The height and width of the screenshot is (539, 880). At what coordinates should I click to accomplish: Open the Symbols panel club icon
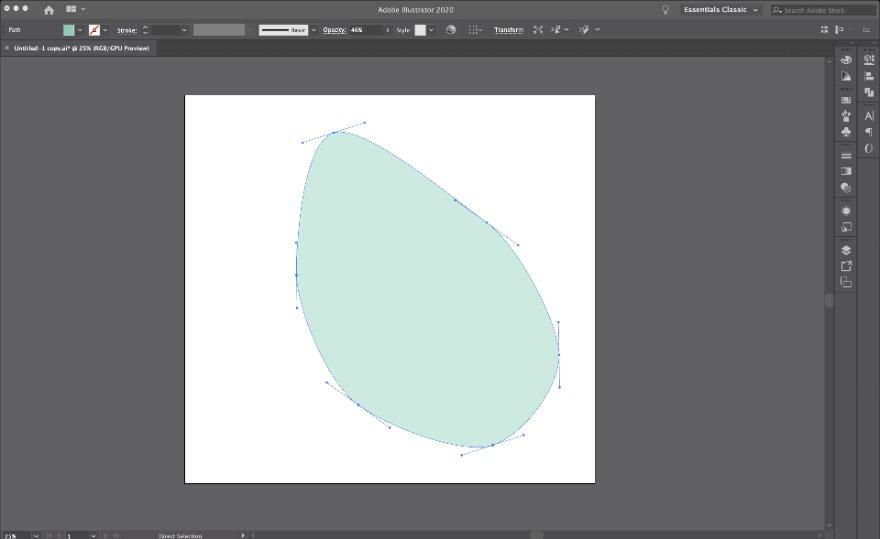click(x=846, y=131)
